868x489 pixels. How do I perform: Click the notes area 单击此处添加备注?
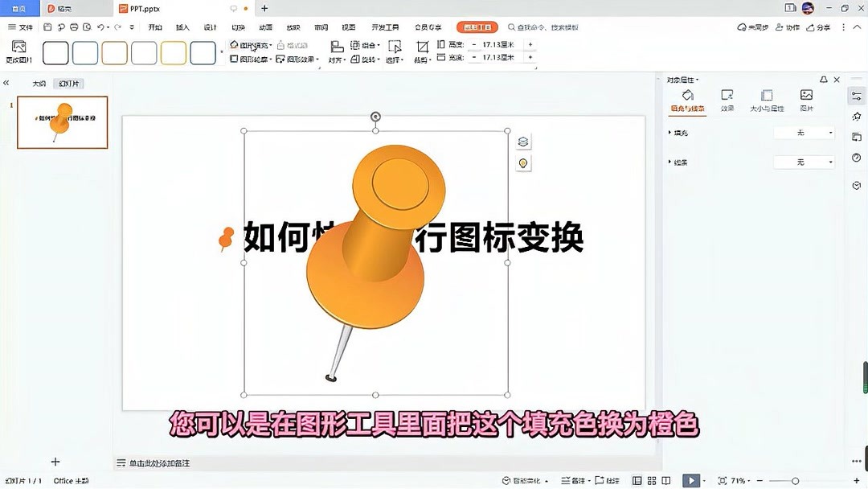tap(161, 462)
